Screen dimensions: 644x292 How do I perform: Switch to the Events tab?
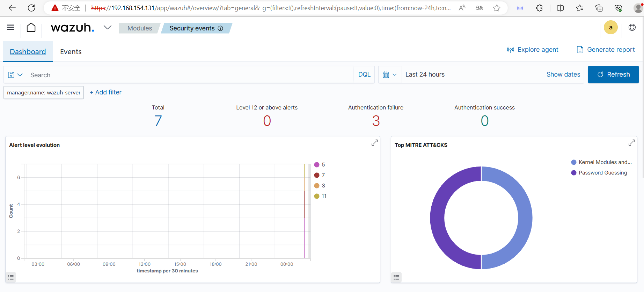(71, 52)
